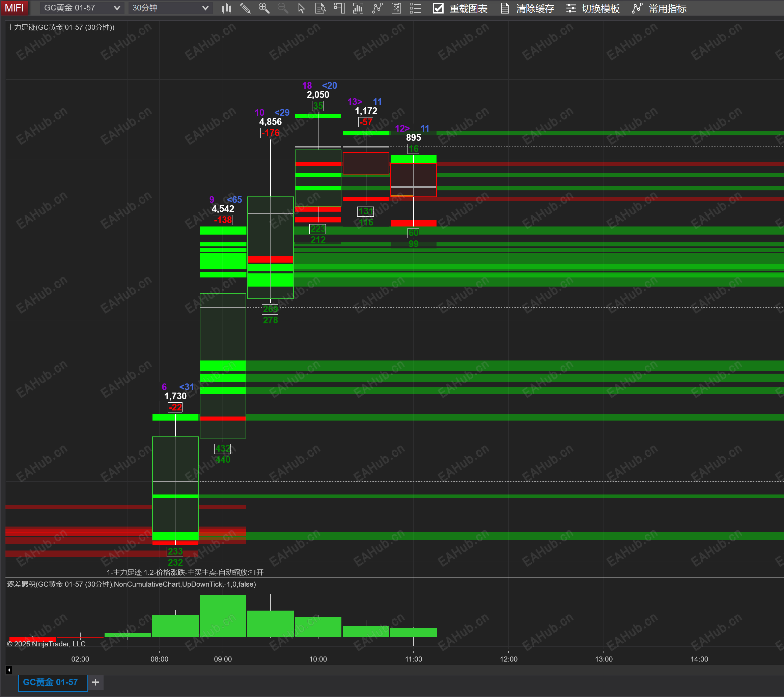784x697 pixels.
Task: Click the bar style candlestick icon
Action: [226, 8]
